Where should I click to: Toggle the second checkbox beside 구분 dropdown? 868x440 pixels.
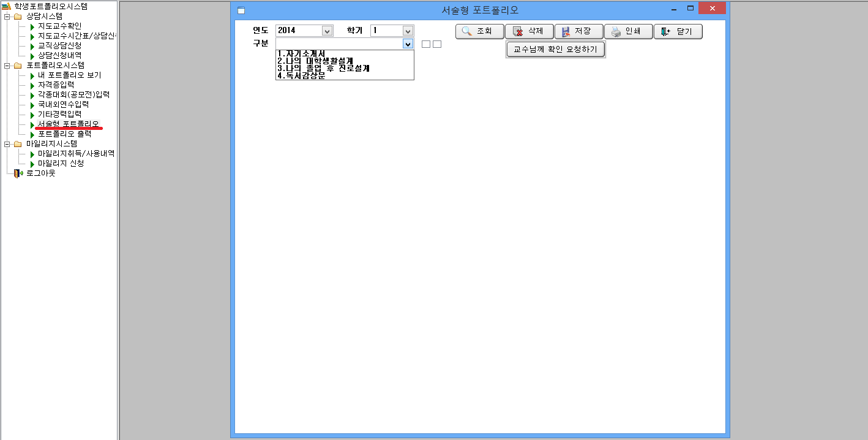(437, 44)
